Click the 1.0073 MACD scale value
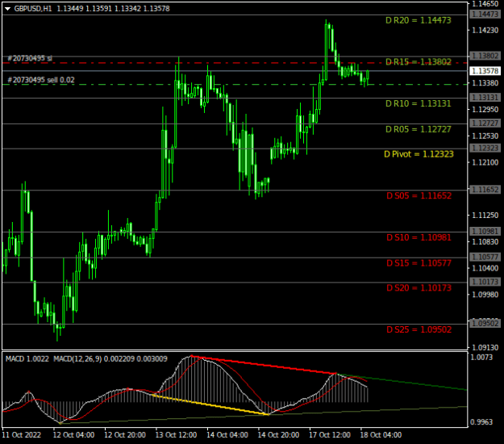The image size is (504, 444). (x=481, y=357)
